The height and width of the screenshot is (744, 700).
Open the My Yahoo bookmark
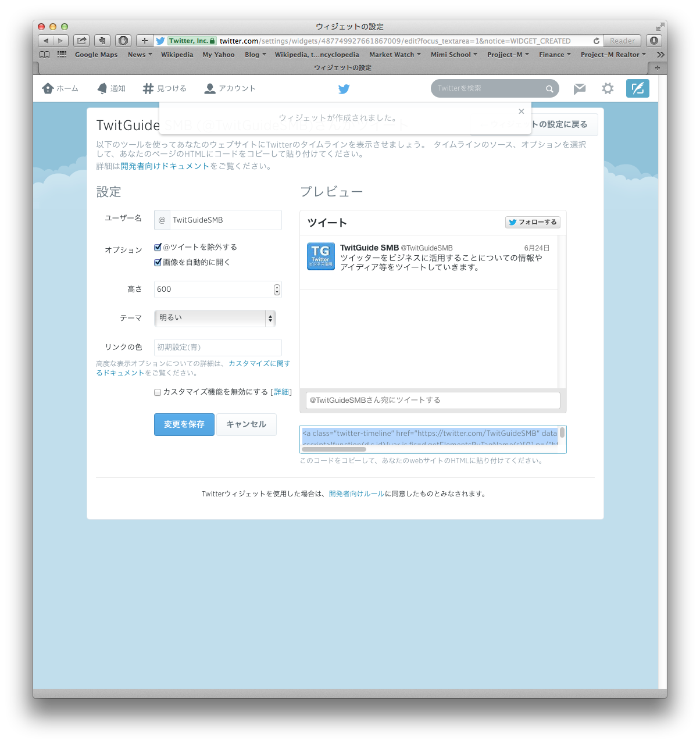point(219,55)
